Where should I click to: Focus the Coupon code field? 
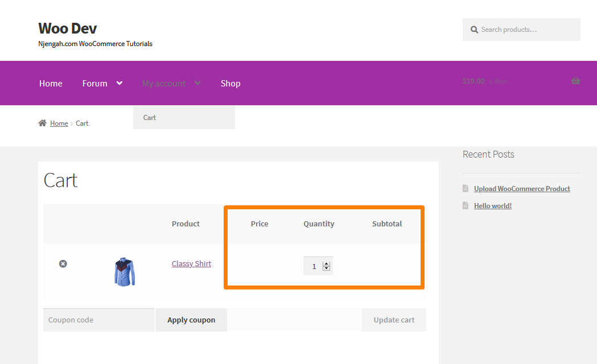tap(98, 320)
